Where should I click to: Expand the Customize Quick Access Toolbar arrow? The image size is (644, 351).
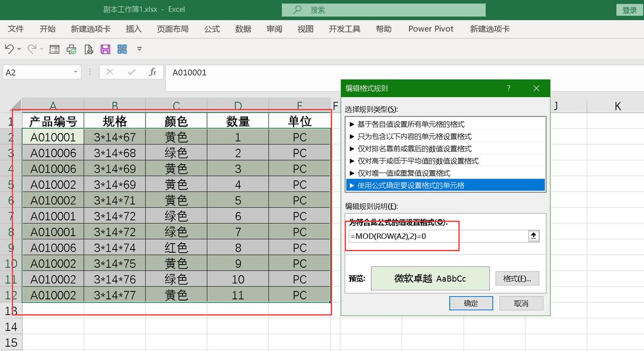click(140, 49)
